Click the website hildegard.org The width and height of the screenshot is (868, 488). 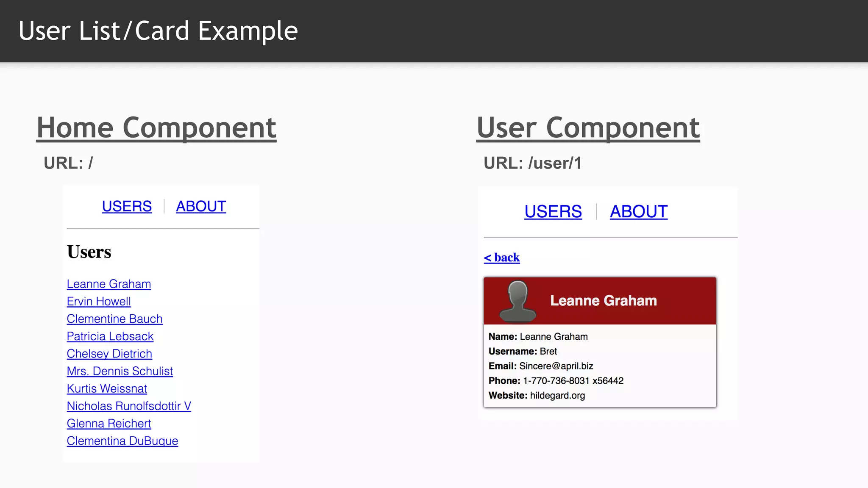[x=557, y=395]
